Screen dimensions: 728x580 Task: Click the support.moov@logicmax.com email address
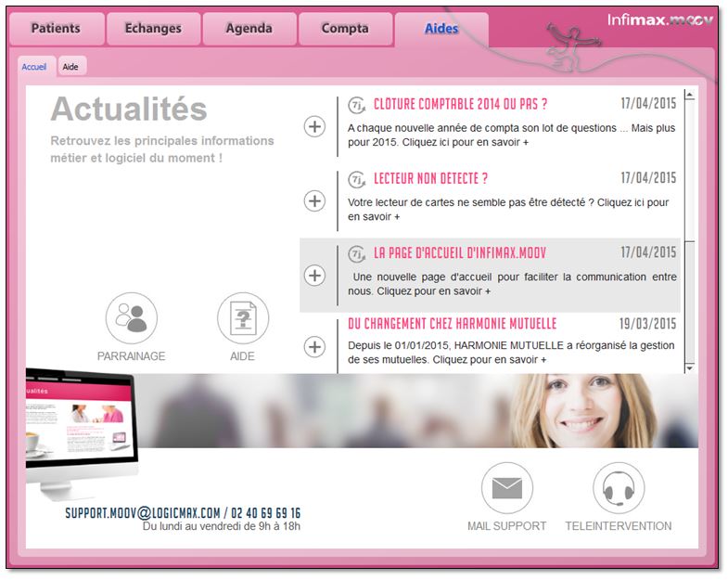click(143, 513)
